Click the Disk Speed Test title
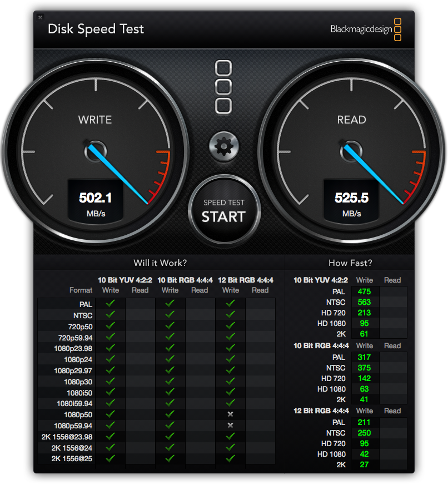This screenshot has width=448, height=484. click(x=96, y=29)
